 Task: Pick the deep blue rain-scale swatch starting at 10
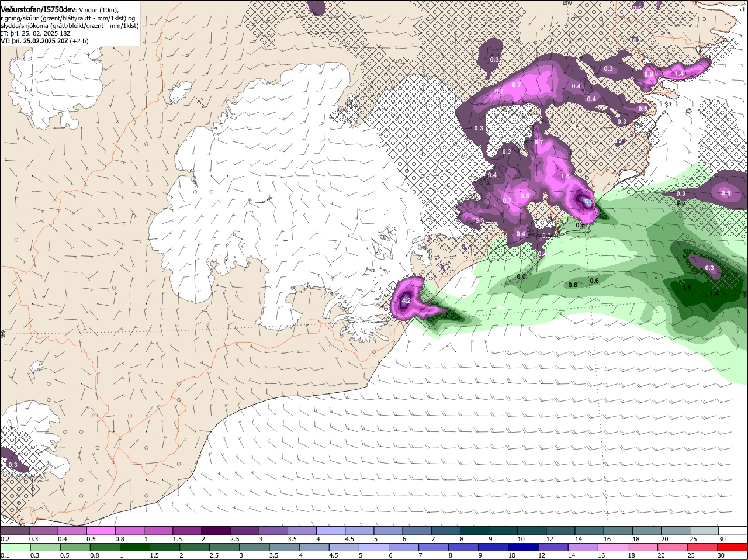[524, 547]
